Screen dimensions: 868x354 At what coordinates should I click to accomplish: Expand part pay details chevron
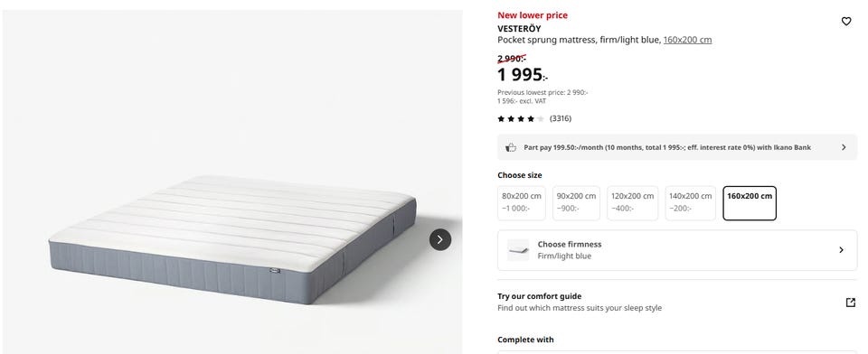pos(844,147)
